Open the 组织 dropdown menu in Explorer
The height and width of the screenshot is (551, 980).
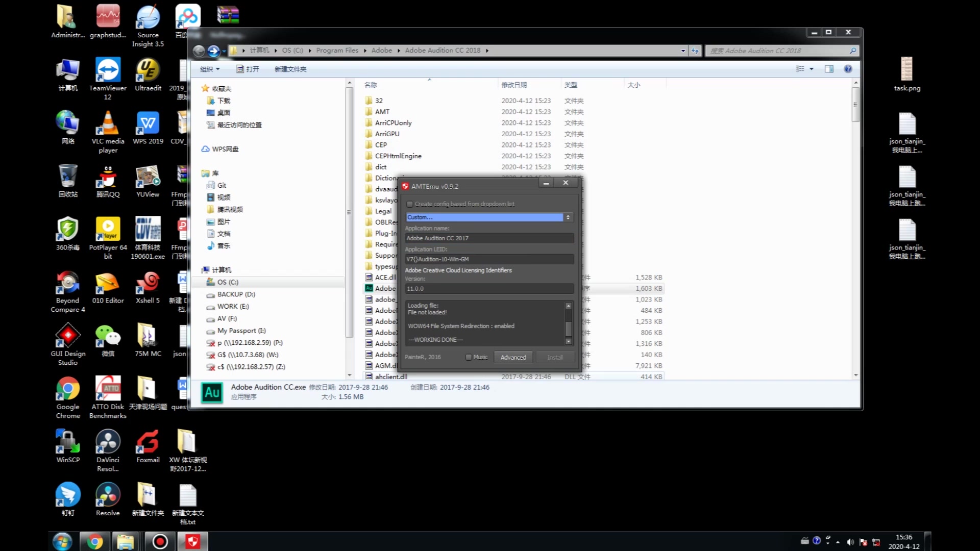click(210, 69)
